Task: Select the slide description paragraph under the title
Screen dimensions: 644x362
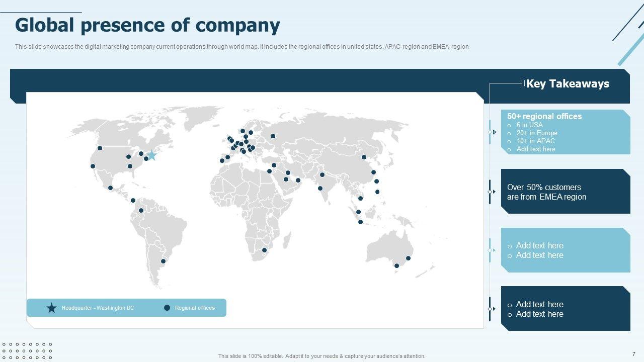Action: [242, 47]
